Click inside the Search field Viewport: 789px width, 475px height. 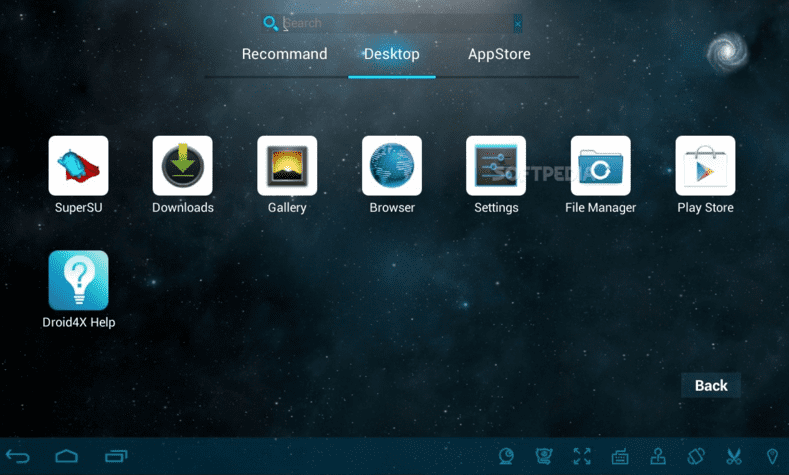tap(395, 23)
